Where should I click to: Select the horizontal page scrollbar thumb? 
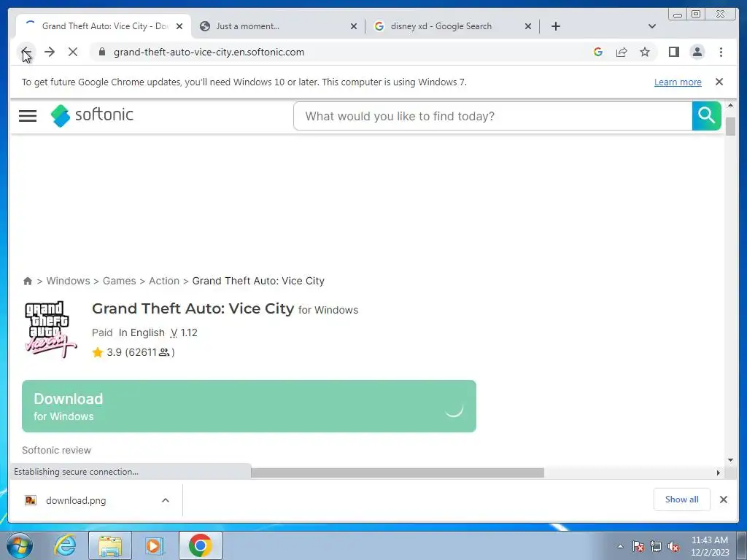click(398, 472)
